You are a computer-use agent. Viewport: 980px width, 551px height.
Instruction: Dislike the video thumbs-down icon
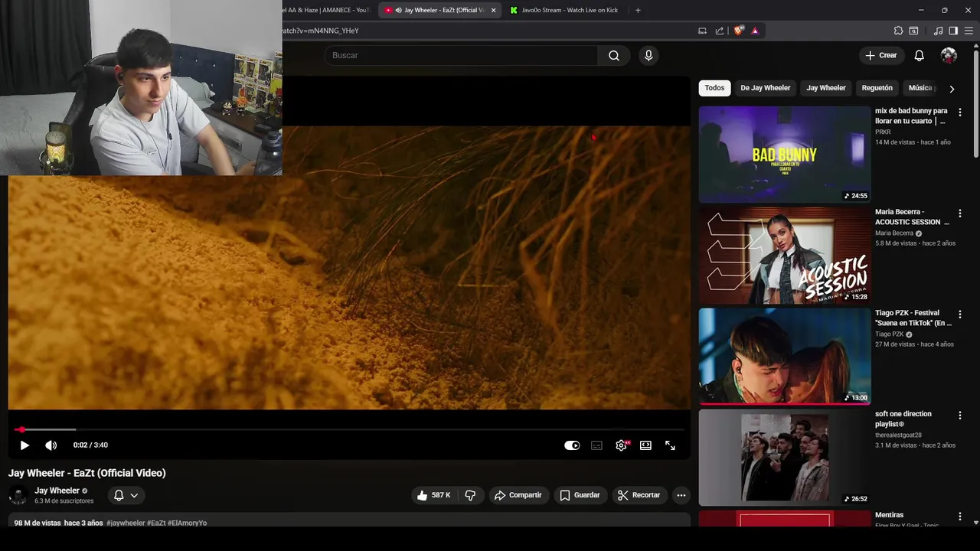(x=470, y=495)
